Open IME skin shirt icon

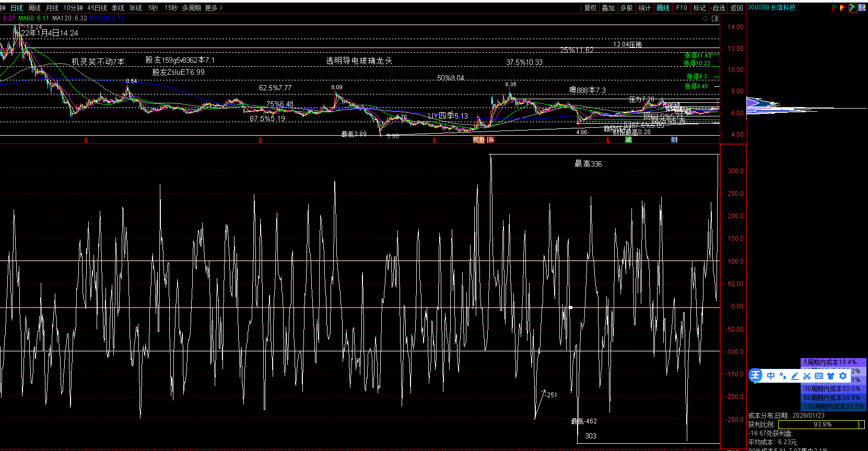[831, 376]
